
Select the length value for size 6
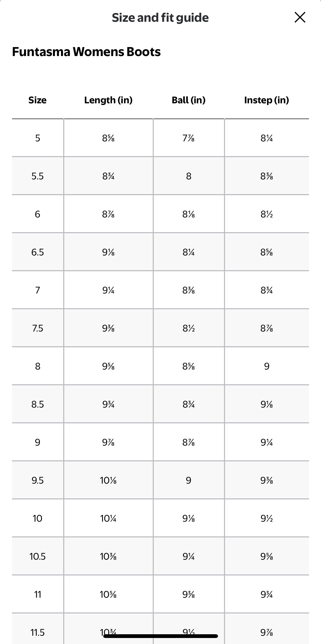coord(108,214)
